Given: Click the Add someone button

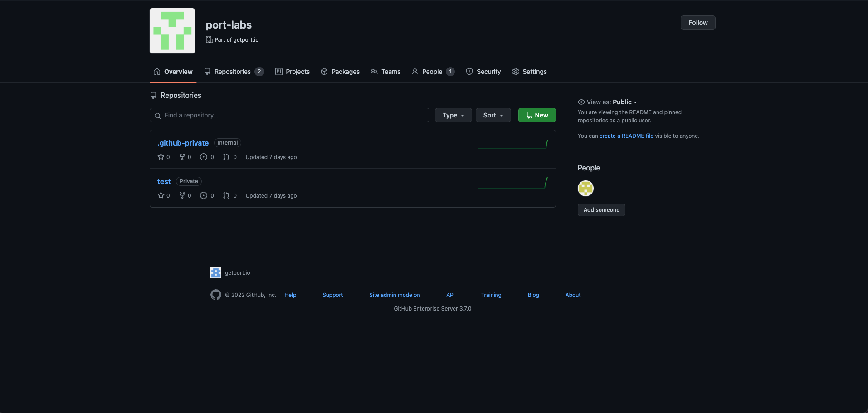Looking at the screenshot, I should coord(601,210).
